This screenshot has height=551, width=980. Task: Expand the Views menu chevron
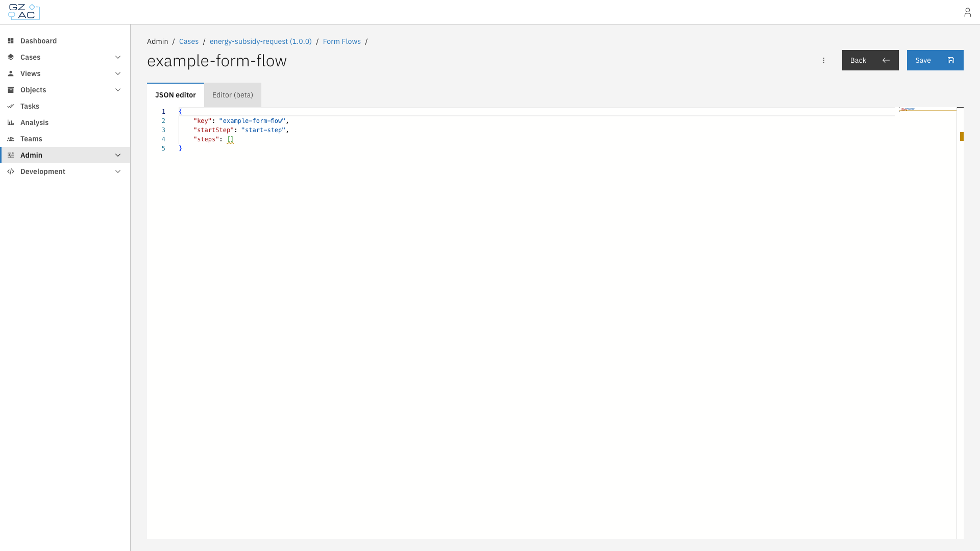[118, 73]
